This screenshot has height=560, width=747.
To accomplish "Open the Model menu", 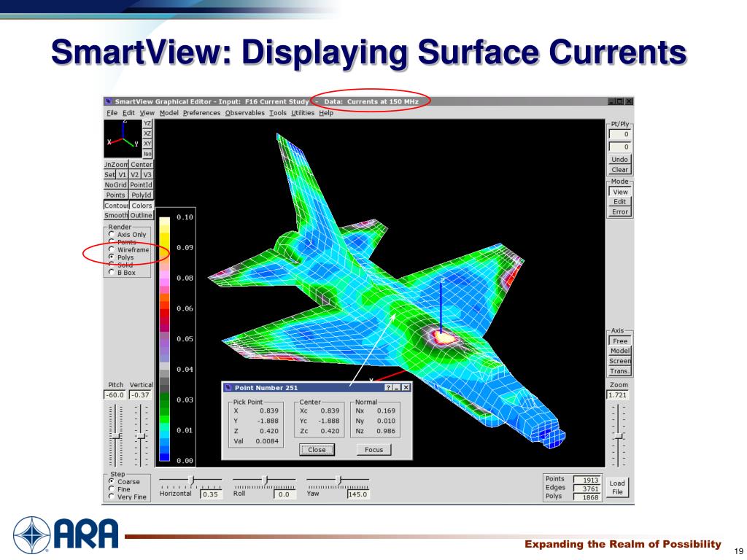I will (x=169, y=113).
